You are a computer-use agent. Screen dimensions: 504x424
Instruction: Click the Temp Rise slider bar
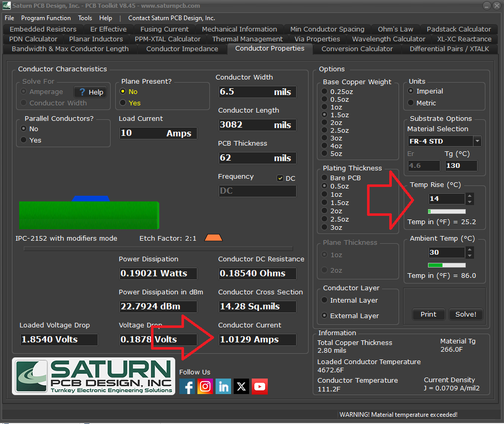pos(447,211)
